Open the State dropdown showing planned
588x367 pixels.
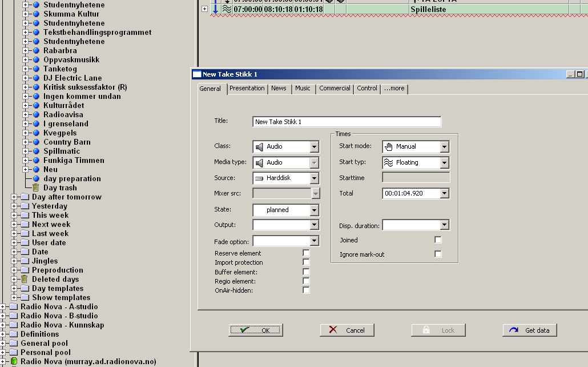(x=314, y=210)
